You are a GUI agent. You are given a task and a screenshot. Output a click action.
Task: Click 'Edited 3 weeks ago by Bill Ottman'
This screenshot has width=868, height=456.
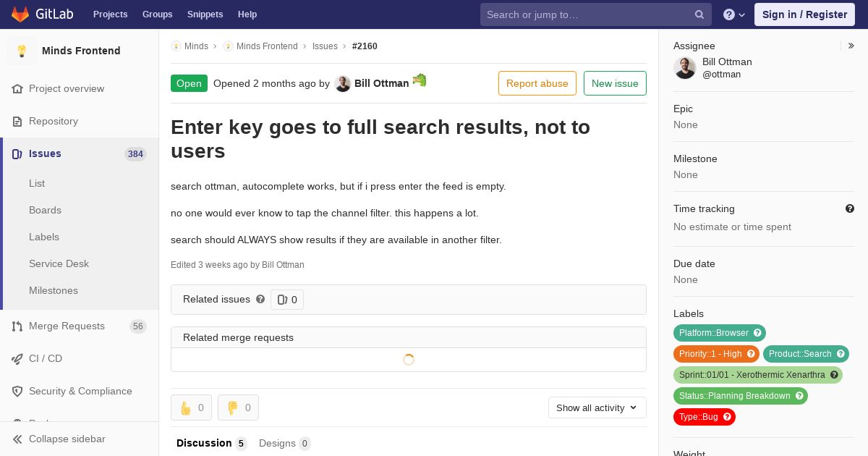point(237,265)
